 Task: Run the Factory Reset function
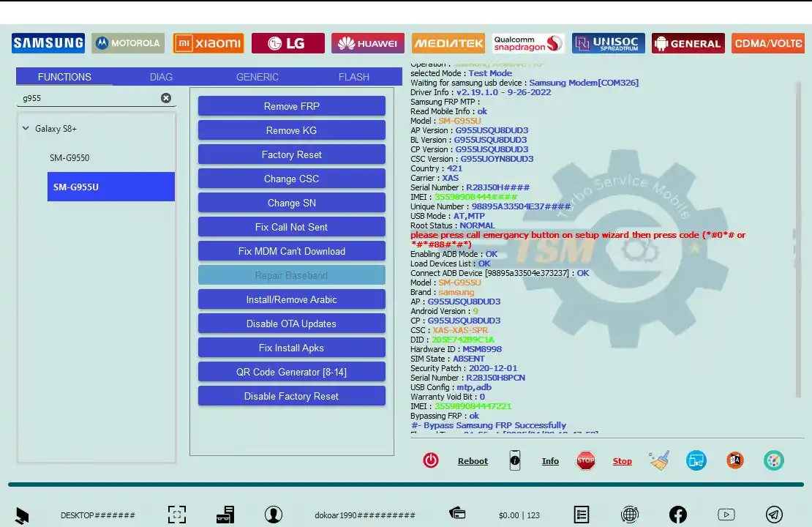point(292,154)
